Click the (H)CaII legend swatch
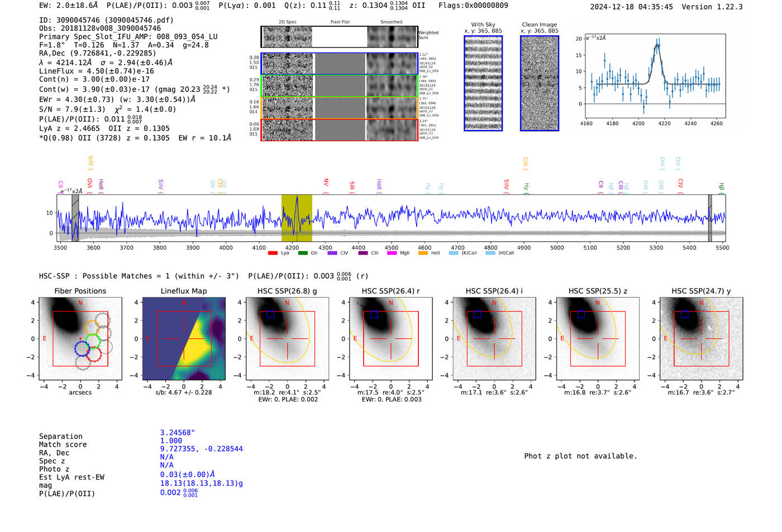The image size is (782, 532). (490, 253)
